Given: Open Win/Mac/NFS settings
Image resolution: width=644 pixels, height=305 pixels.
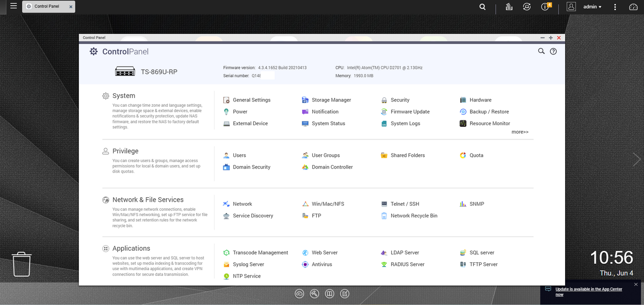Looking at the screenshot, I should coord(323,204).
